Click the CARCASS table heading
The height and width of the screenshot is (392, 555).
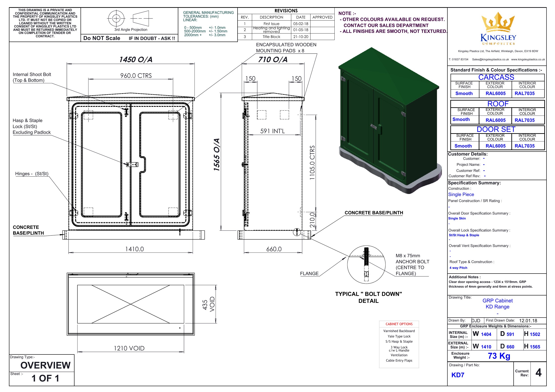496,77
